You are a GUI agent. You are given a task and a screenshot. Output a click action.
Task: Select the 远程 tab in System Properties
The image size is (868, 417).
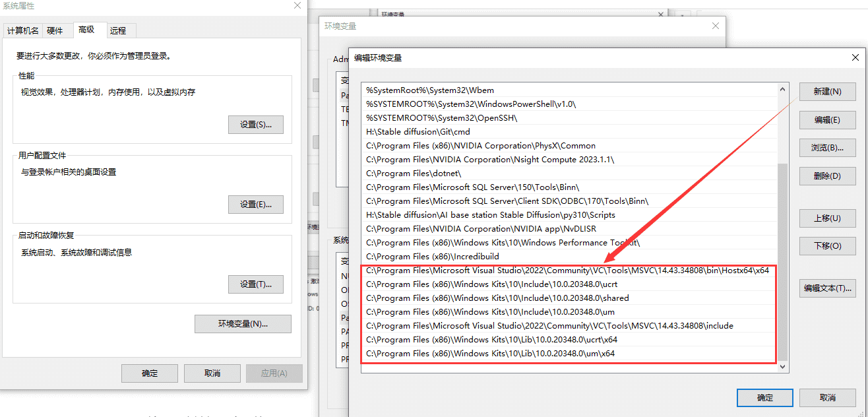coord(118,30)
